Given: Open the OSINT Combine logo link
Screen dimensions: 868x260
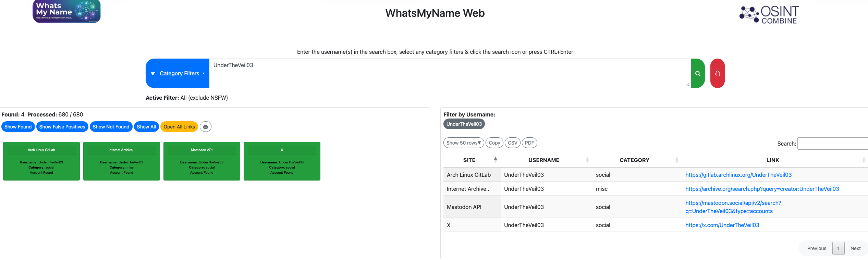Looking at the screenshot, I should tap(769, 15).
